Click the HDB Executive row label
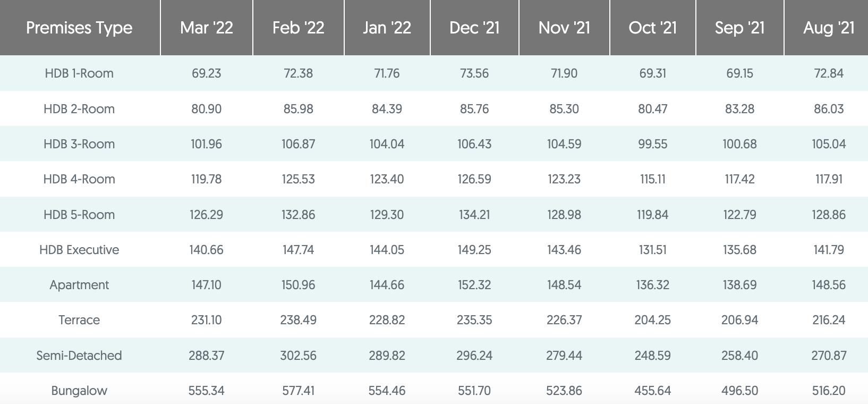The image size is (868, 404). 79,250
